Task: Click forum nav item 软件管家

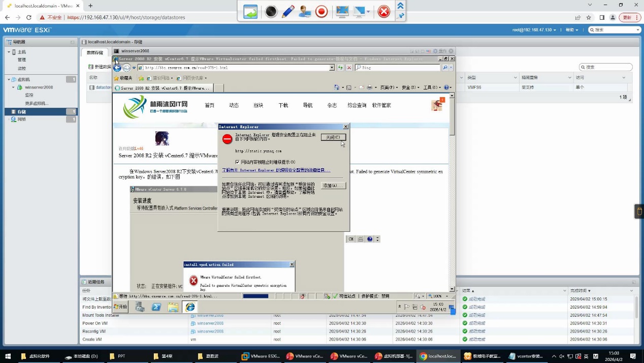Action: [x=381, y=105]
